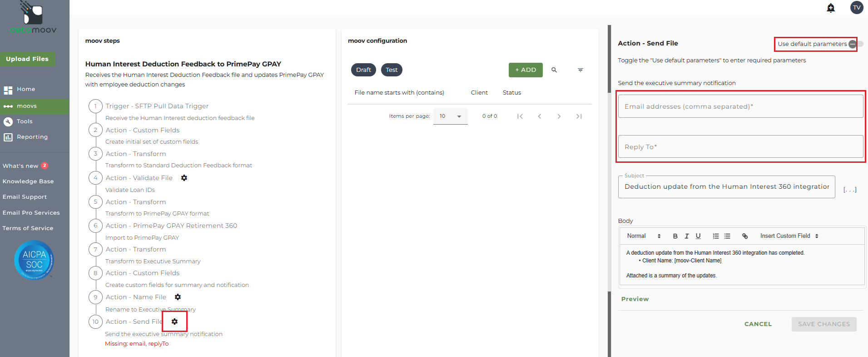Insert bulleted list in Body editor
The width and height of the screenshot is (868, 357).
pos(727,236)
